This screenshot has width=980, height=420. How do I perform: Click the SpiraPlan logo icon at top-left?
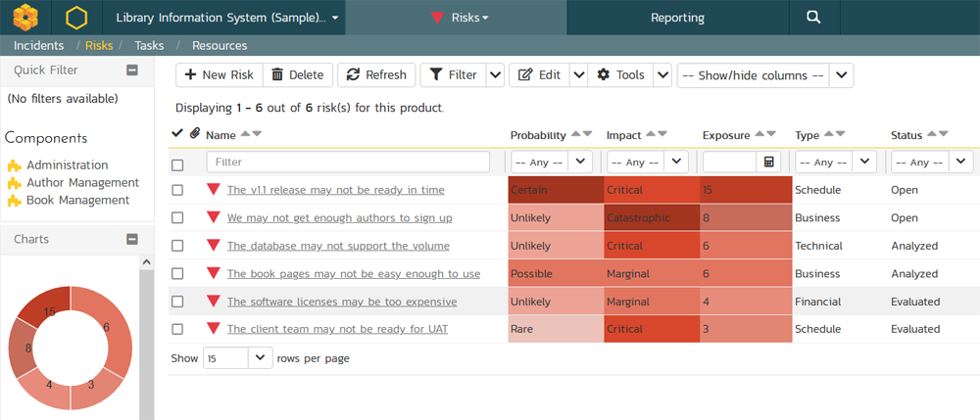26,18
